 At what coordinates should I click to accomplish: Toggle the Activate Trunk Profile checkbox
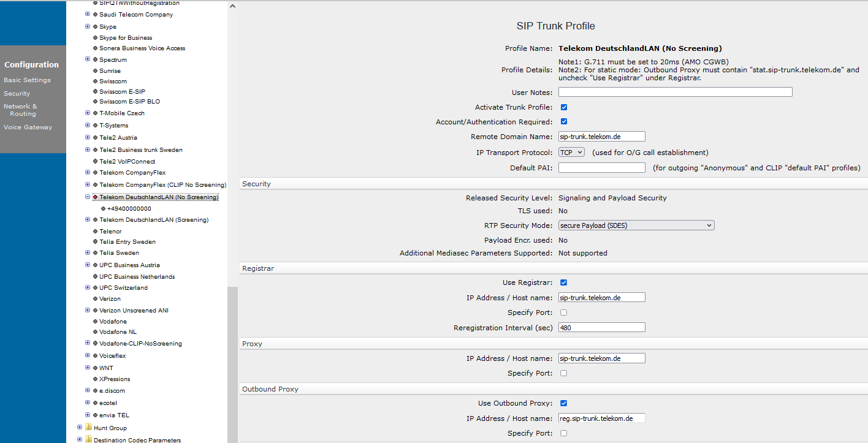coord(564,107)
